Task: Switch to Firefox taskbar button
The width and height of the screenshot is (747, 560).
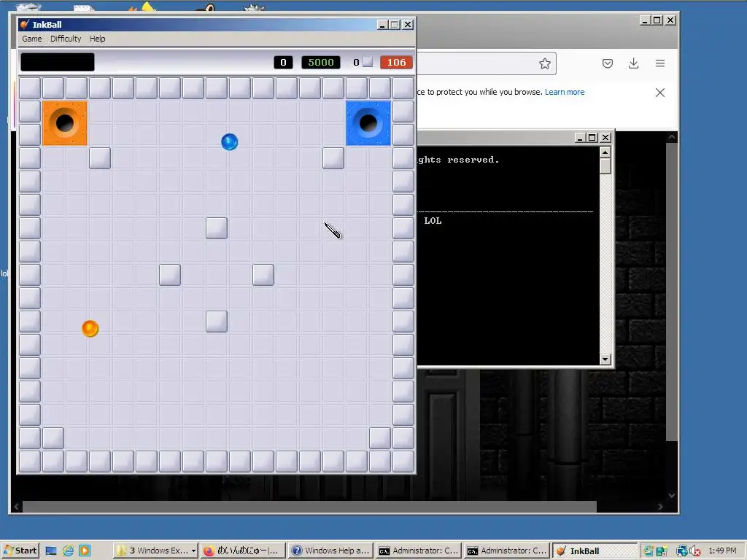Action: (242, 551)
